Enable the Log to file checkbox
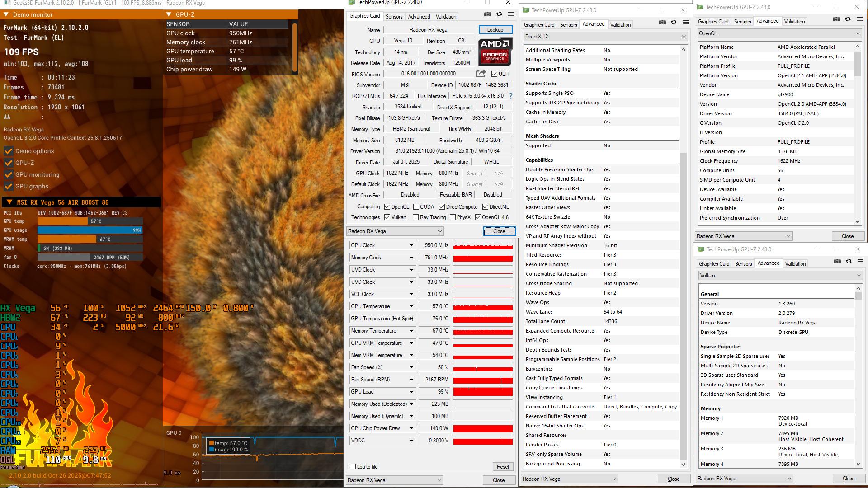This screenshot has width=868, height=488. (353, 467)
